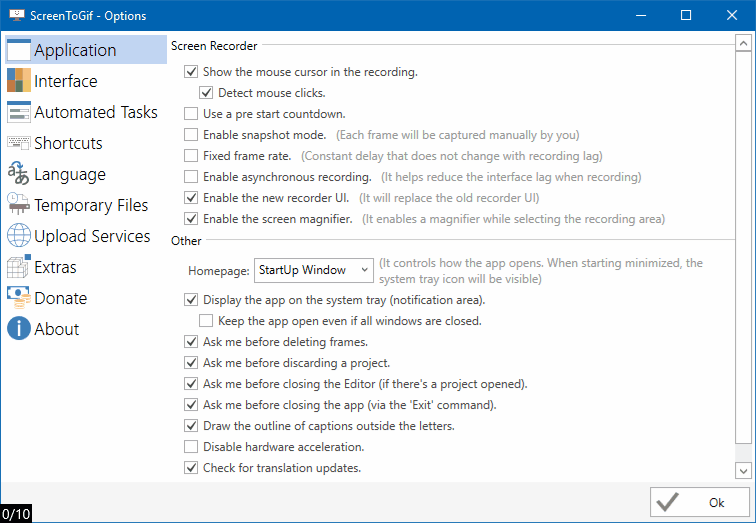This screenshot has width=756, height=523.
Task: Enable asynchronous recording checkbox
Action: point(191,176)
